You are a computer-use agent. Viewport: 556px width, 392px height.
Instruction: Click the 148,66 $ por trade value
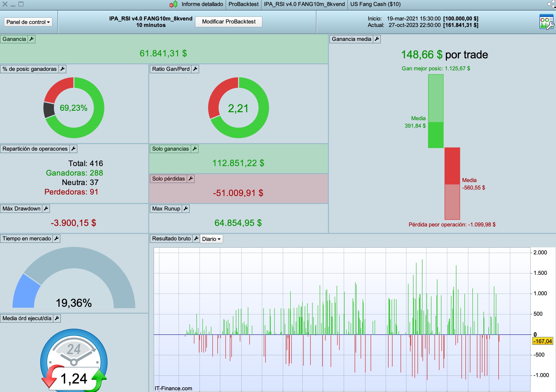[444, 55]
